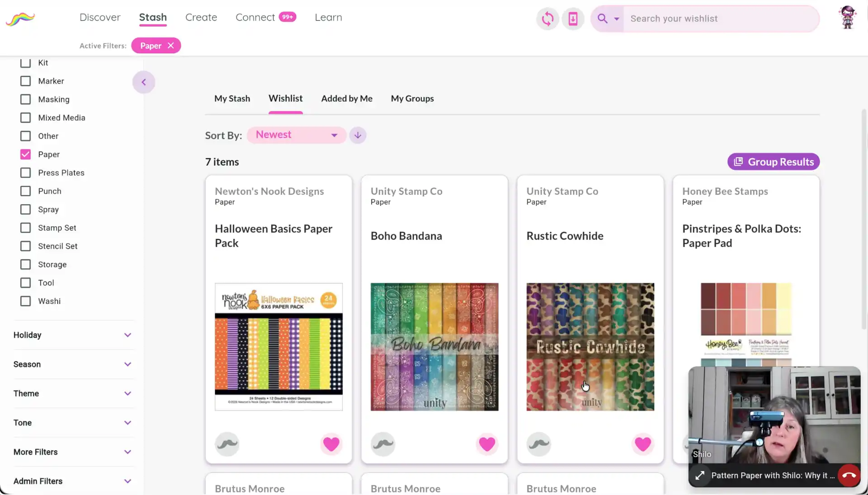Hang up the call with red phone button
The height and width of the screenshot is (495, 868).
[x=849, y=475]
